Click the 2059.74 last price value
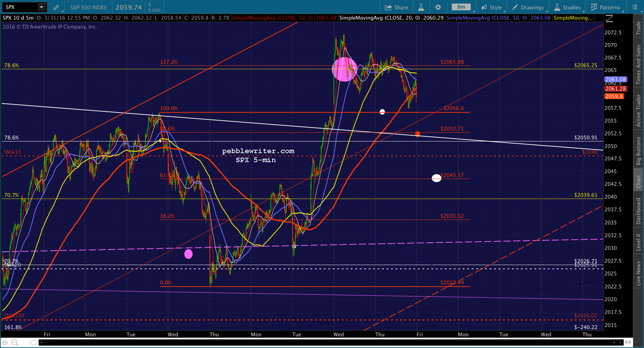Image resolution: width=644 pixels, height=348 pixels. (129, 7)
